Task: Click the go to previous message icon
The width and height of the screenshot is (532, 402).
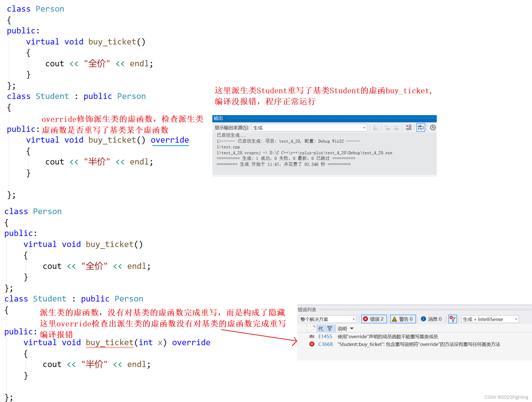Action: (x=388, y=127)
